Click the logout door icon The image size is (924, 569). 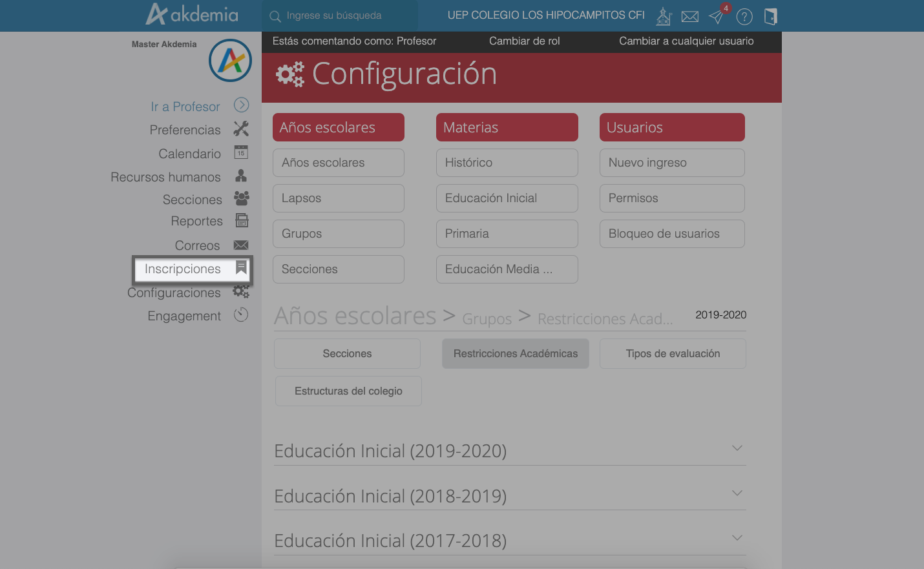770,16
